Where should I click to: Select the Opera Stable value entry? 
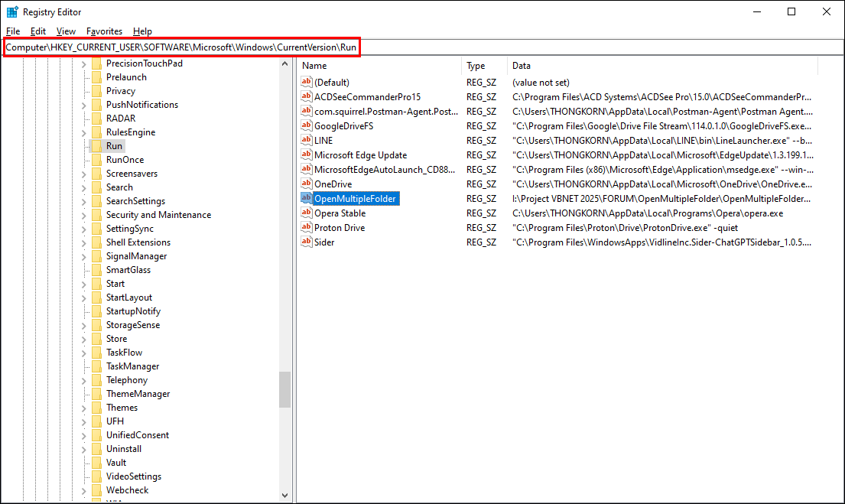click(340, 213)
